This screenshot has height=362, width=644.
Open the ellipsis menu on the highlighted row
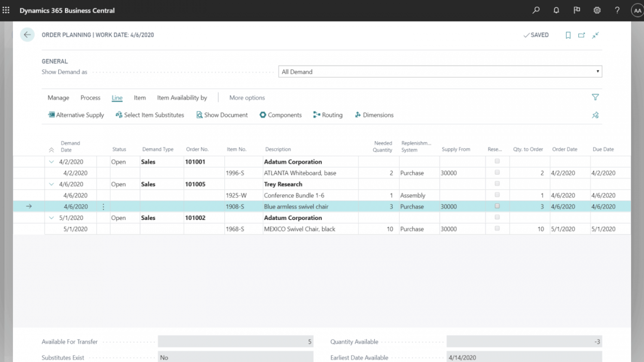coord(103,206)
